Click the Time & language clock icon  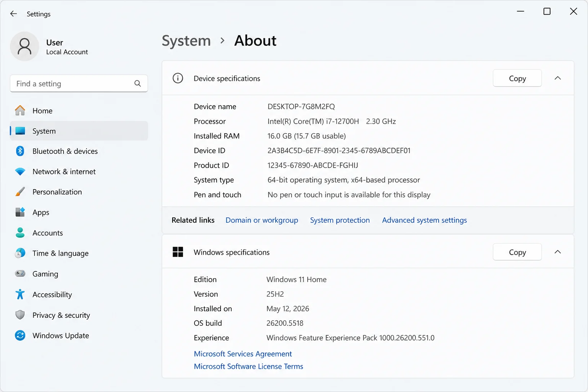click(x=20, y=253)
